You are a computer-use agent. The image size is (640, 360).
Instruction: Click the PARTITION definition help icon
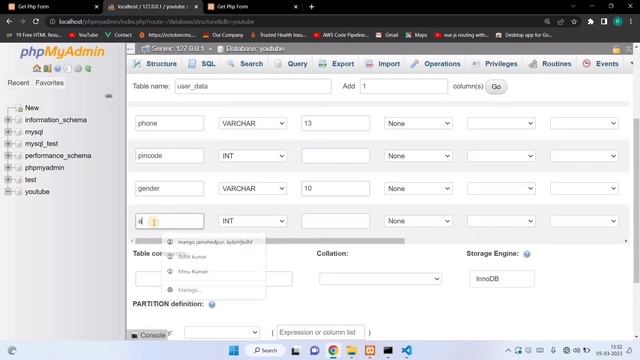tap(212, 304)
